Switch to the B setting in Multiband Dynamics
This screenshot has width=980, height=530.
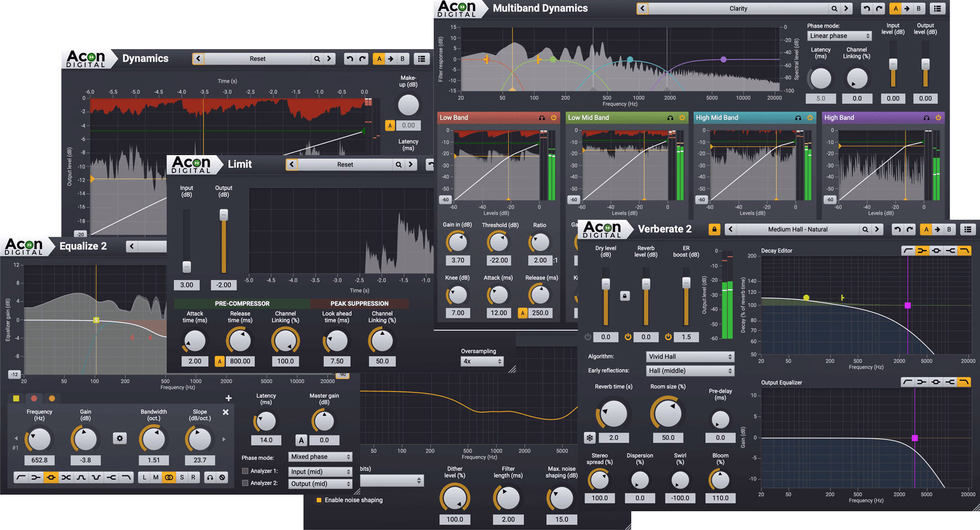click(x=919, y=8)
